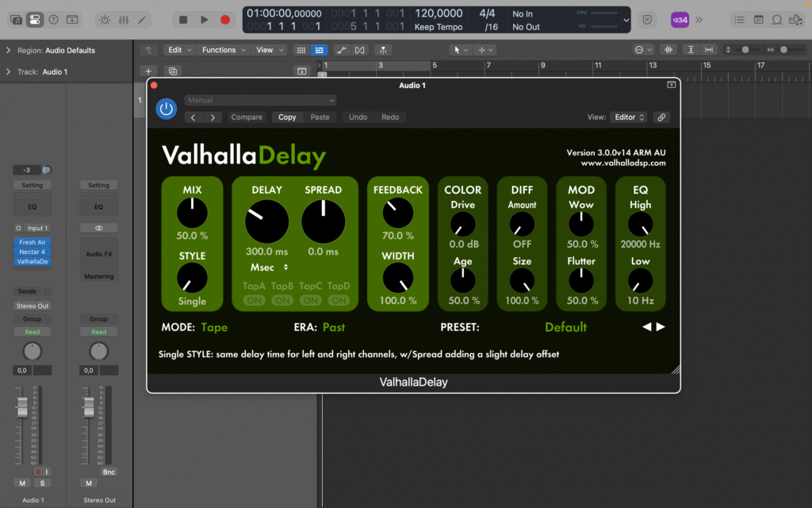This screenshot has width=812, height=508.
Task: Mute the Audio 1 channel strip
Action: click(21, 483)
